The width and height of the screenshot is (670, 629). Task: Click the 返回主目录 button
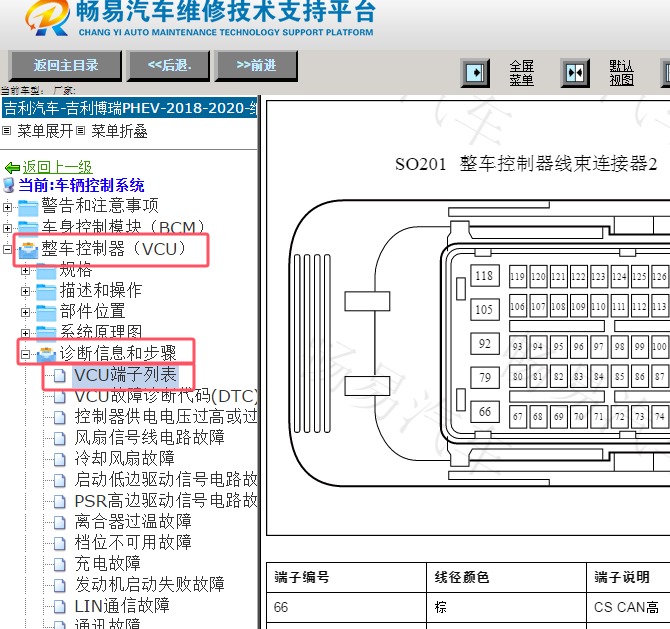pyautogui.click(x=65, y=66)
